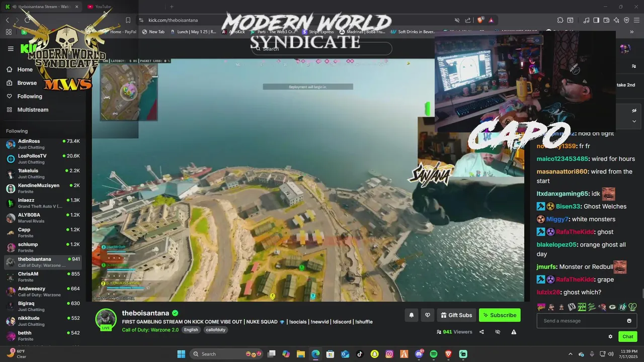Click the English tag link
Image resolution: width=644 pixels, height=362 pixels.
(191, 330)
